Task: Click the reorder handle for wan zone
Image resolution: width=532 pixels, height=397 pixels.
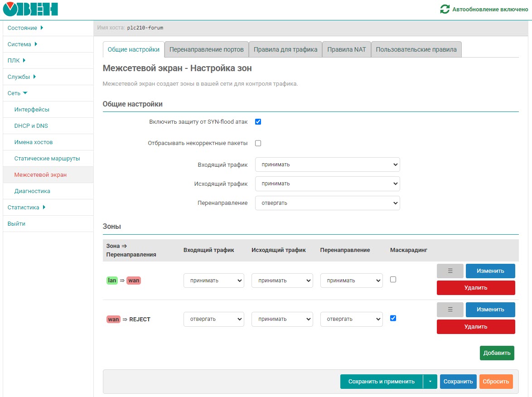Action: (x=450, y=310)
